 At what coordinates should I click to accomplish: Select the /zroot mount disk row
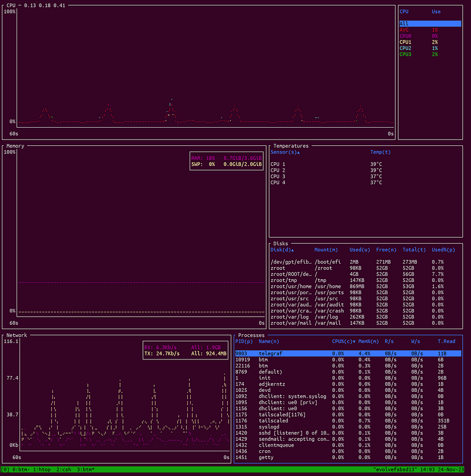click(x=366, y=268)
